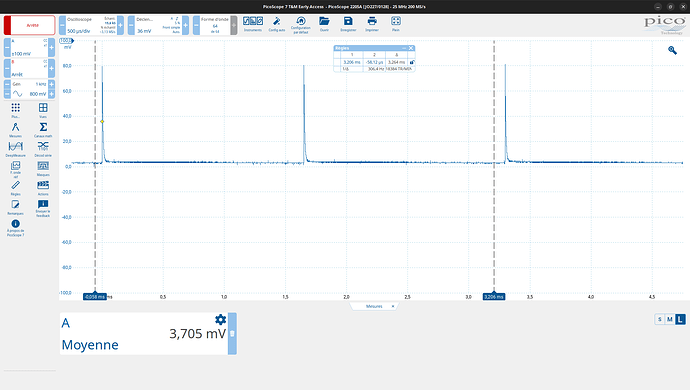The image size is (690, 390).
Task: Decrease the channel A ±100 mV range
Action: (x=7, y=48)
